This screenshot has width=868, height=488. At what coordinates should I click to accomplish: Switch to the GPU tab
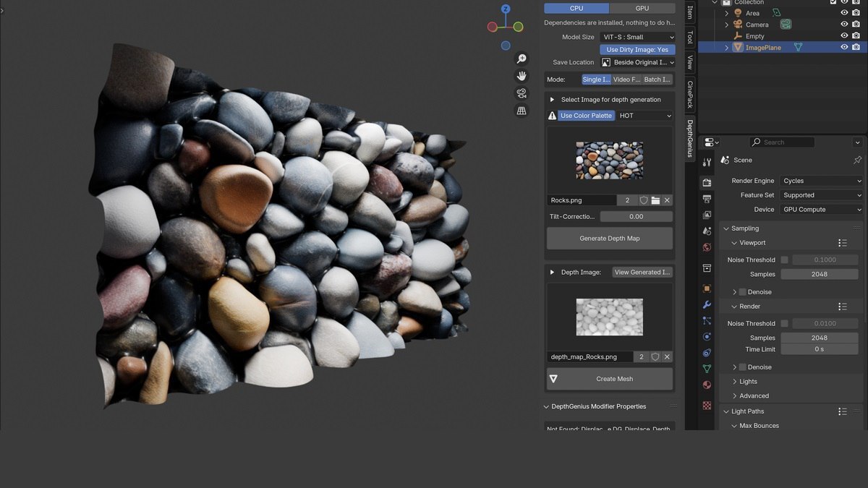[x=642, y=8]
